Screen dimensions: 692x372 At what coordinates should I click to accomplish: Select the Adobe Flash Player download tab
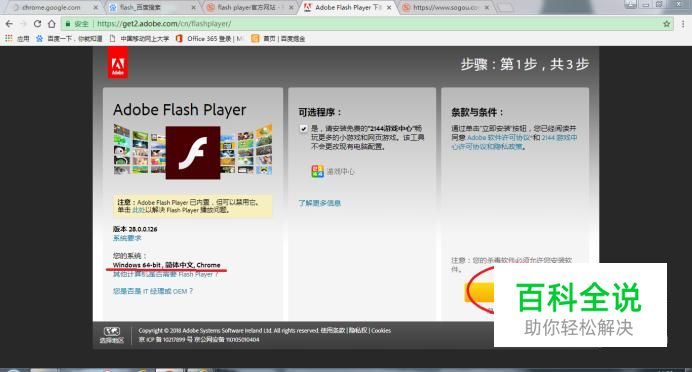(x=349, y=8)
